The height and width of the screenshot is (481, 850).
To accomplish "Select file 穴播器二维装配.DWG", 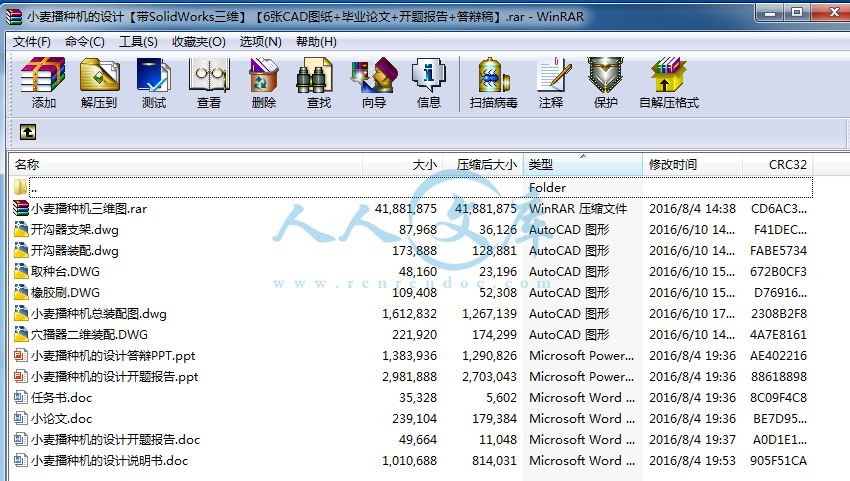I will [x=89, y=335].
